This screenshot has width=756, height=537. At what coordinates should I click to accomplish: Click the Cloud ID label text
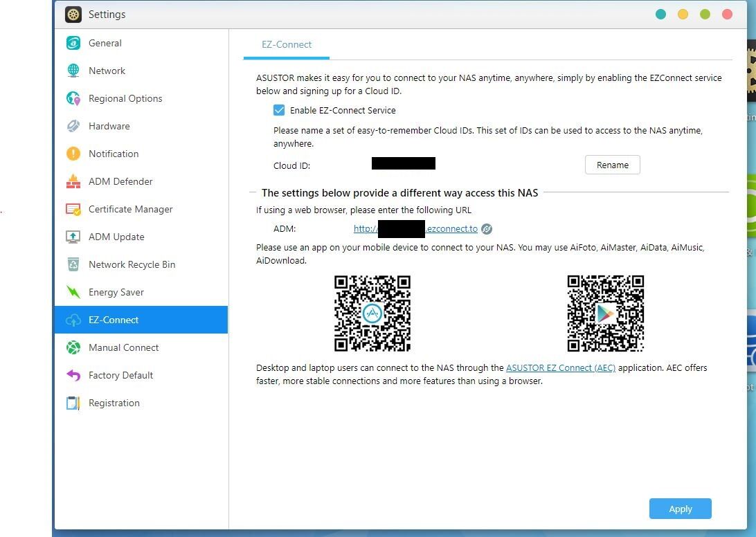click(x=291, y=166)
